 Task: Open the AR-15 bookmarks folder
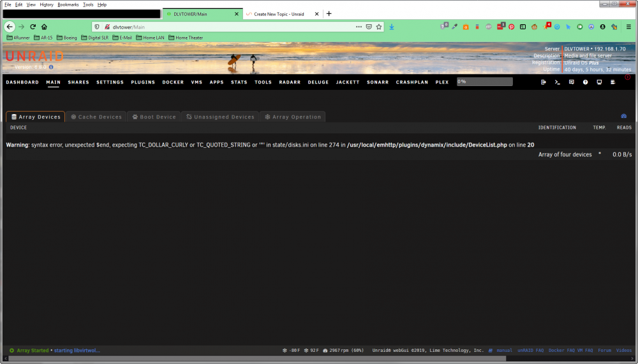43,38
